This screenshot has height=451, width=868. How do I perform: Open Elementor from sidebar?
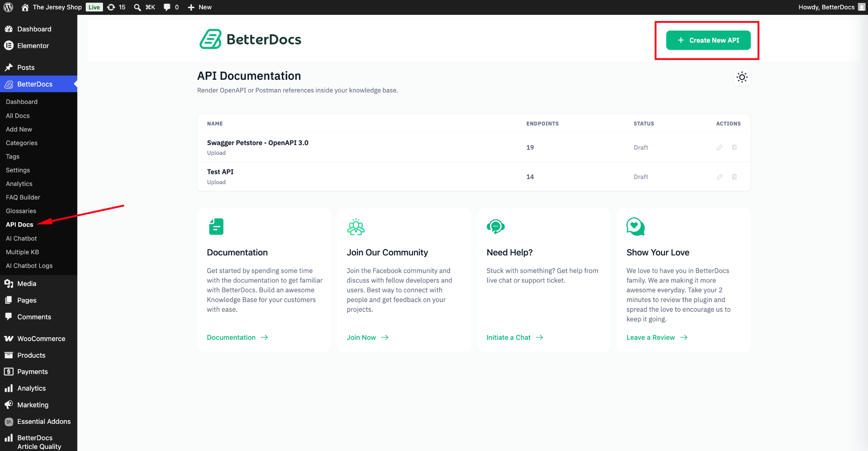(33, 46)
